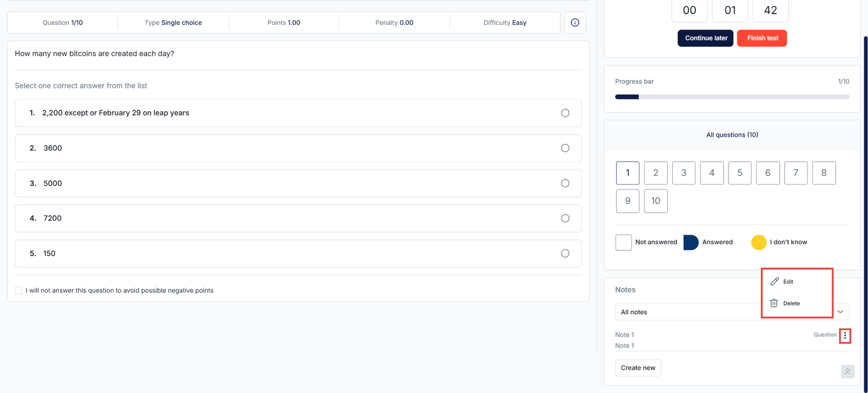Choose Delete from the note menu
This screenshot has height=393, width=868.
[791, 303]
